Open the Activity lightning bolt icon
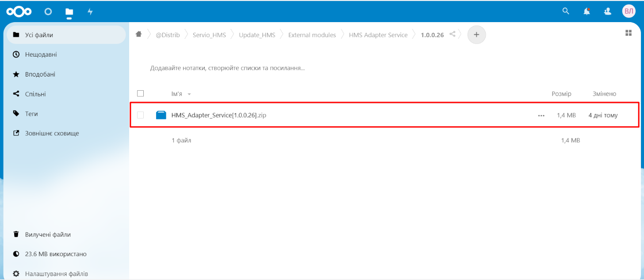This screenshot has width=644, height=280. (x=90, y=12)
